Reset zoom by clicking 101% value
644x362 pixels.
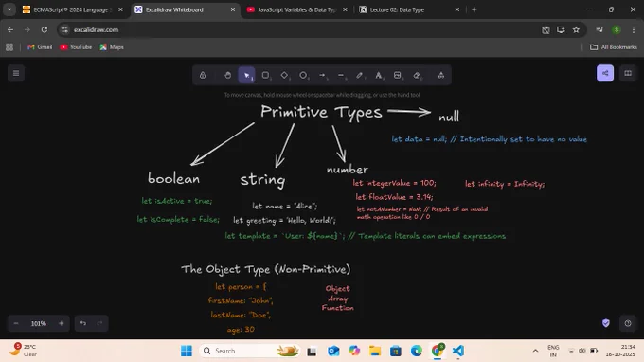point(39,323)
